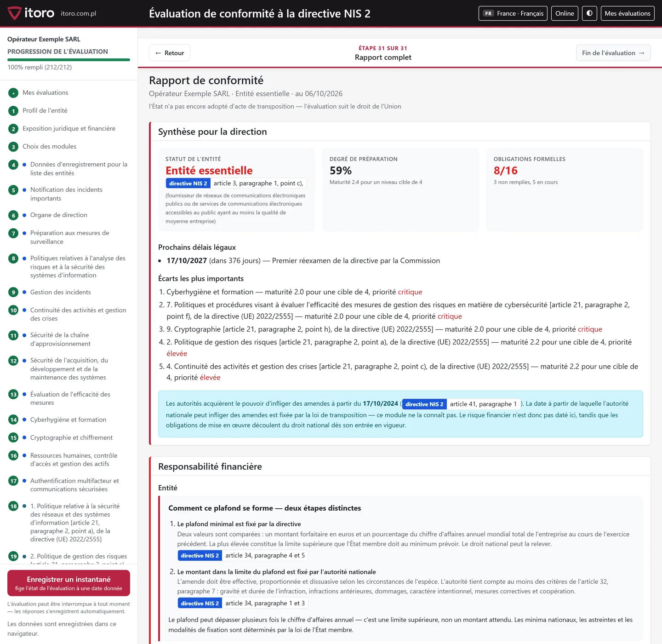
Task: Select step 2 Exposition juridique et financière
Action: coord(69,128)
